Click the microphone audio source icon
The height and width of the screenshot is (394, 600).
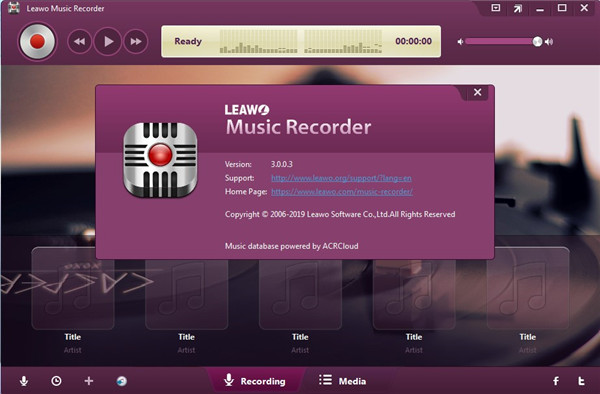(x=24, y=381)
